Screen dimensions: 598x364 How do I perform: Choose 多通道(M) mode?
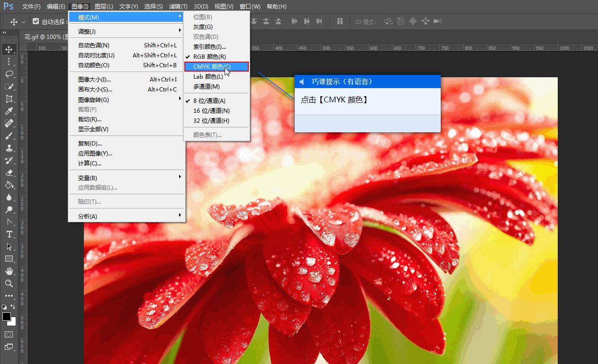coord(216,86)
